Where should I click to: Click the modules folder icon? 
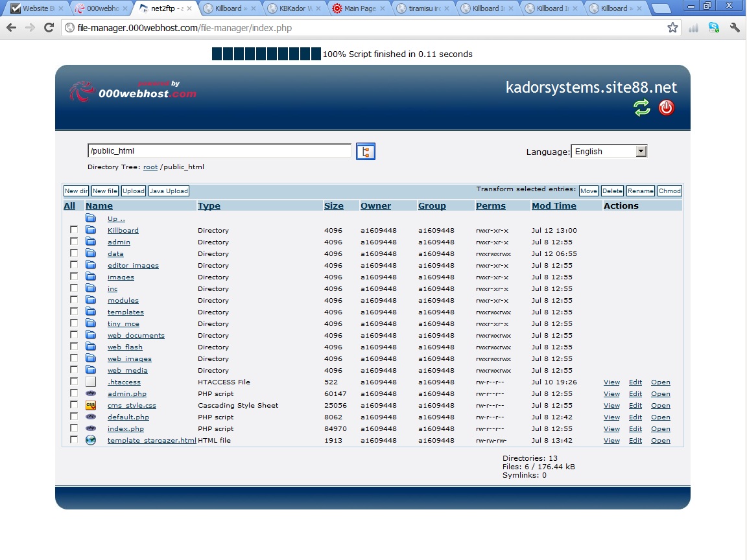point(91,300)
